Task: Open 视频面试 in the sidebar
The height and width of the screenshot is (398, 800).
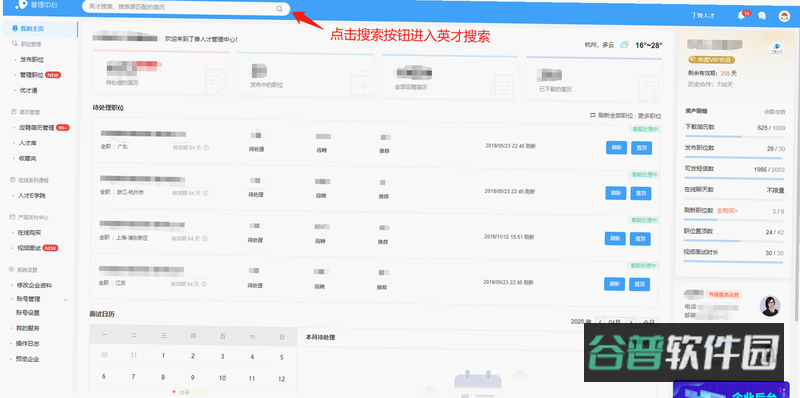Action: click(x=30, y=248)
